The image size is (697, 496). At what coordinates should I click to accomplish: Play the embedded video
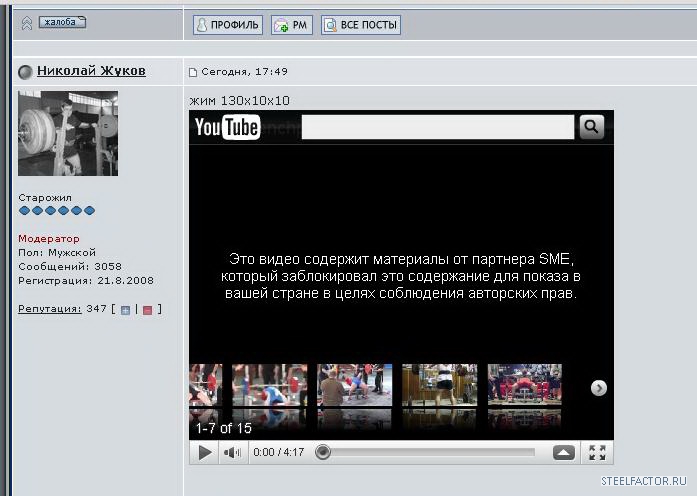[204, 453]
